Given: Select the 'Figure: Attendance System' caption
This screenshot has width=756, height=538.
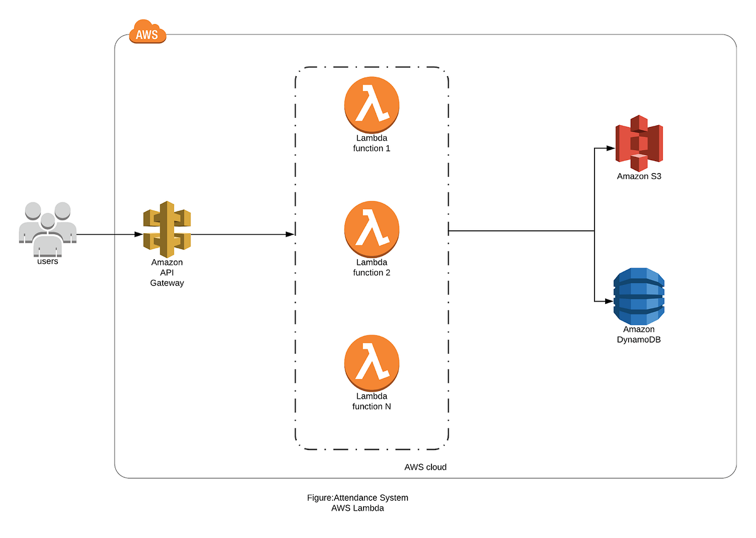Looking at the screenshot, I should click(x=358, y=498).
